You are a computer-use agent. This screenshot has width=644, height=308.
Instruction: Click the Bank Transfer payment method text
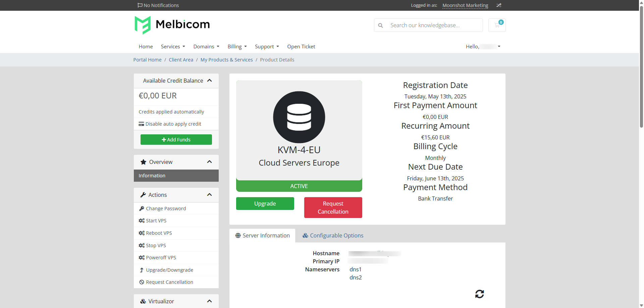pyautogui.click(x=435, y=199)
